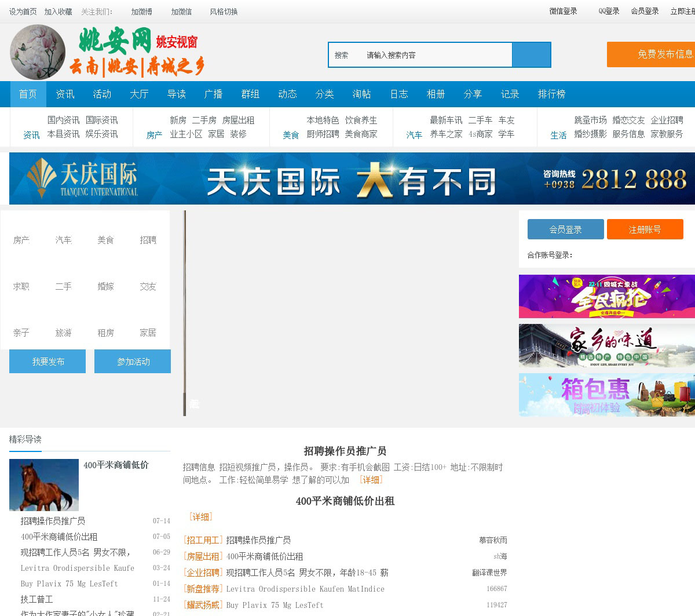Open the 风格切换 style switcher

point(224,12)
